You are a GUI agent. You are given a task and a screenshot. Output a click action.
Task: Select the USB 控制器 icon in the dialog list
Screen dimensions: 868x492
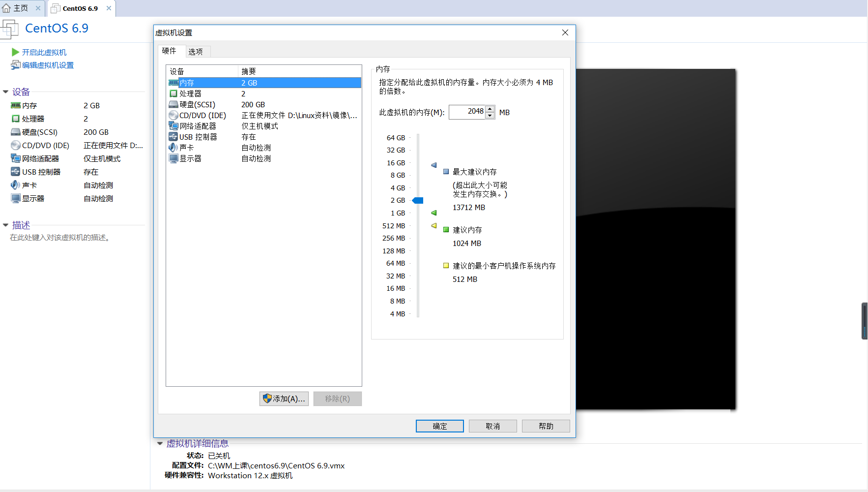(x=173, y=137)
